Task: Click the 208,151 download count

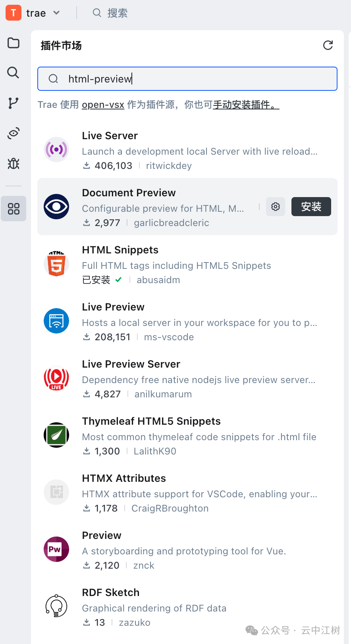Action: [112, 337]
